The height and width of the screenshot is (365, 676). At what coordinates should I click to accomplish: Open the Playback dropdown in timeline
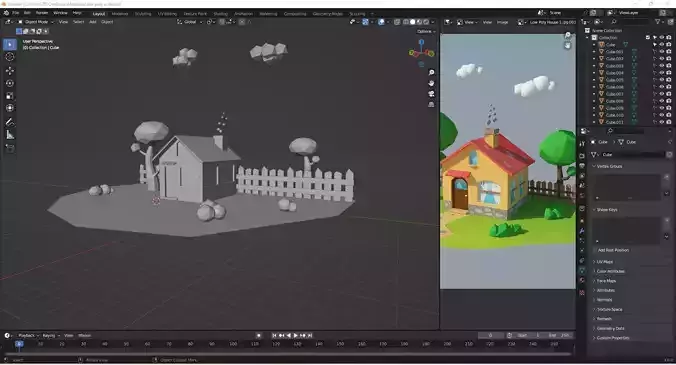pyautogui.click(x=28, y=335)
